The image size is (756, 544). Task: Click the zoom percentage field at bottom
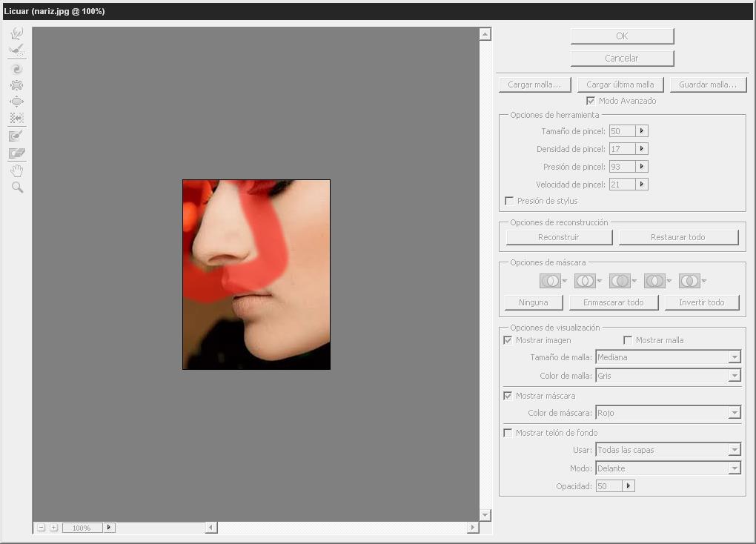click(x=82, y=528)
